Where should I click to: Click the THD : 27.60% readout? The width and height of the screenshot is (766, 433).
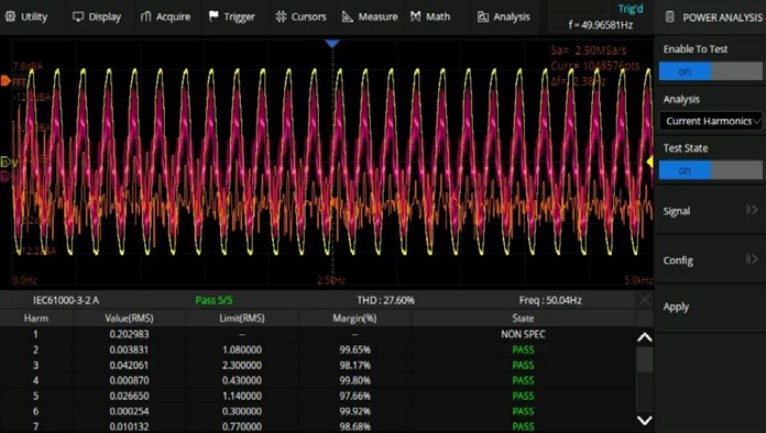coord(385,300)
